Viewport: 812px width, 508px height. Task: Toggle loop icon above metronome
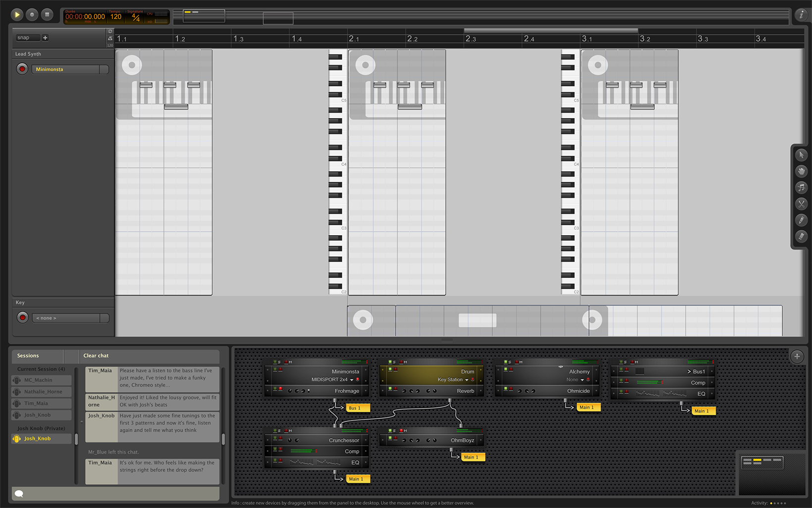coord(110,31)
